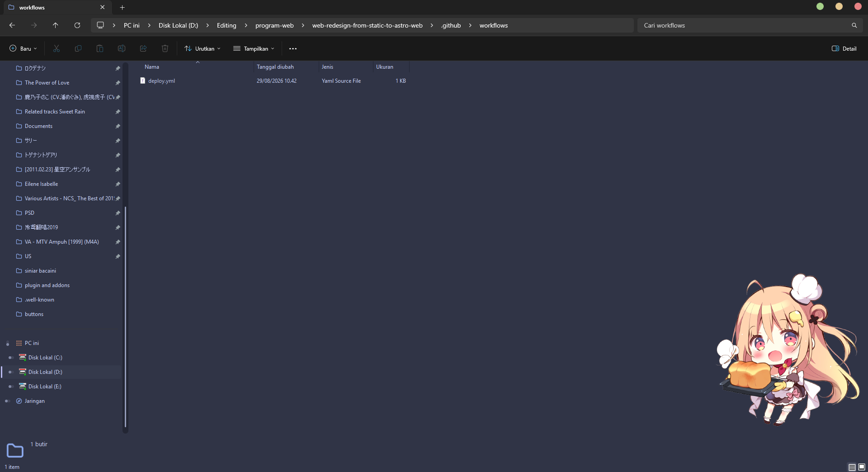Click the Copy icon in toolbar

pyautogui.click(x=78, y=48)
